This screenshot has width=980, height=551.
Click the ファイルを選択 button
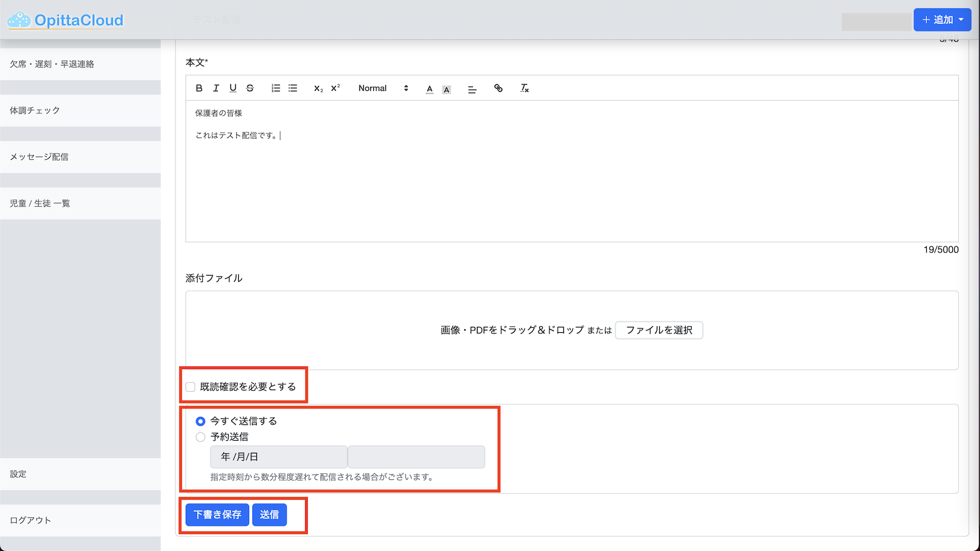pyautogui.click(x=659, y=330)
